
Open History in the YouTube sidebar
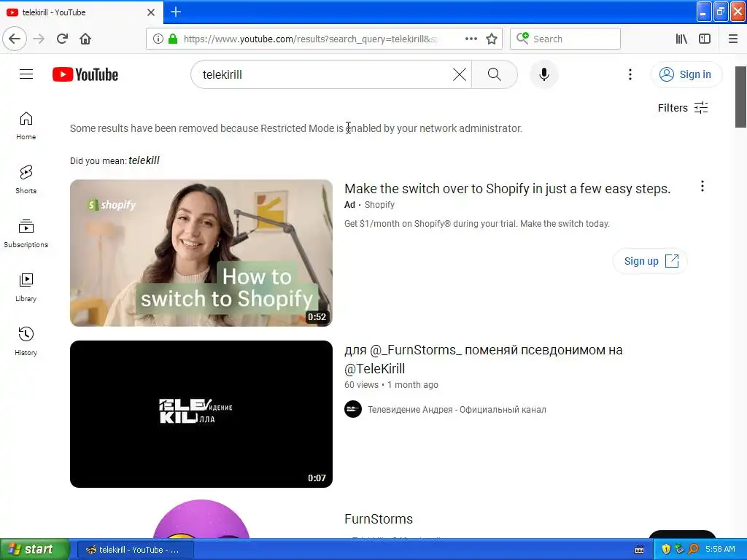click(26, 341)
